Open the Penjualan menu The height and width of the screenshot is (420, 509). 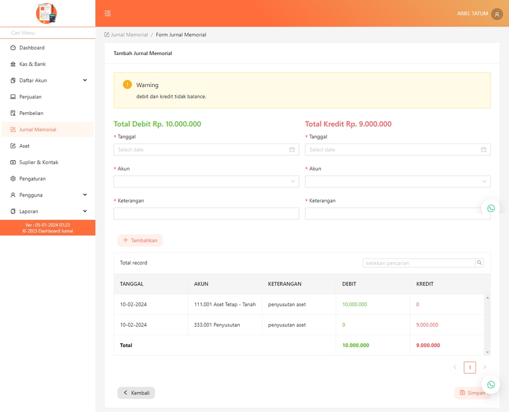tap(47, 96)
